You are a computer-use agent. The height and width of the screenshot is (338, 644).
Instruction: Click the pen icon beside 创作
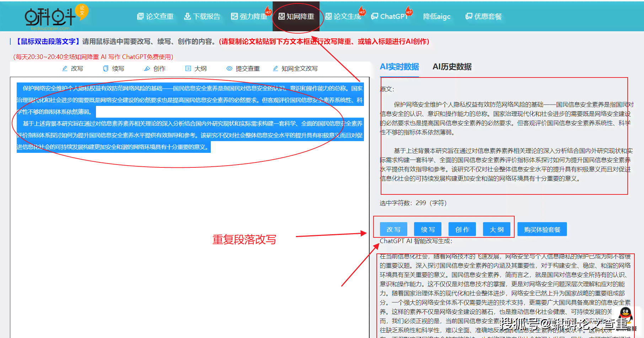click(x=147, y=69)
